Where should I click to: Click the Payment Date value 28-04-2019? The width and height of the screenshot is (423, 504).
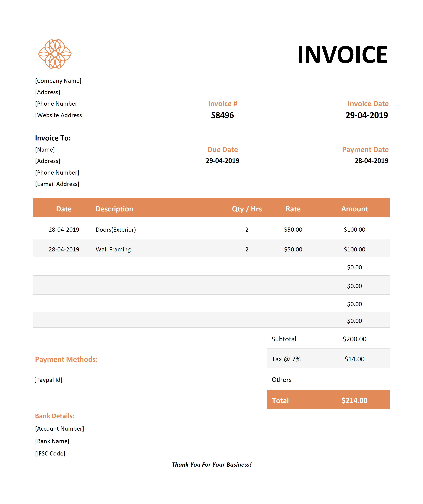click(x=371, y=161)
